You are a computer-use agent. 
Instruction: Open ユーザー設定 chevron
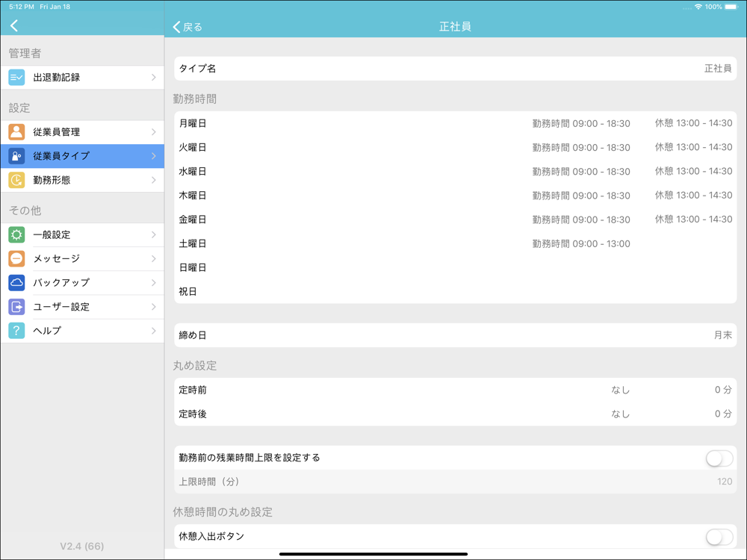tap(153, 307)
